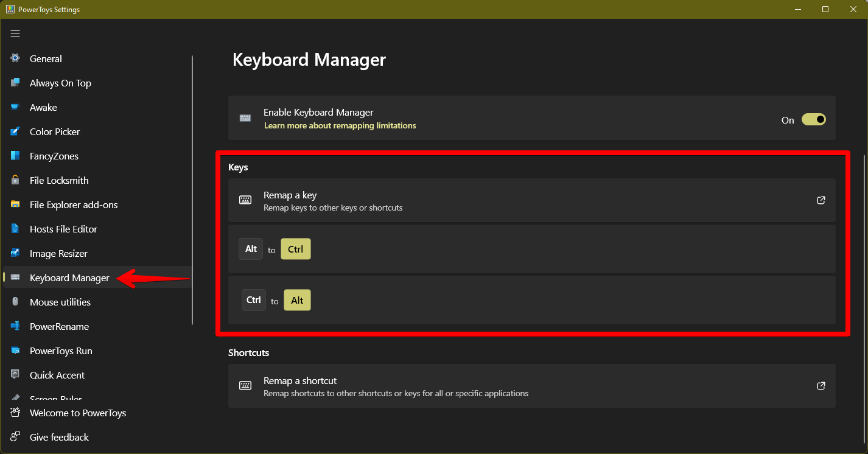Select Keyboard Manager in the sidebar

click(68, 278)
